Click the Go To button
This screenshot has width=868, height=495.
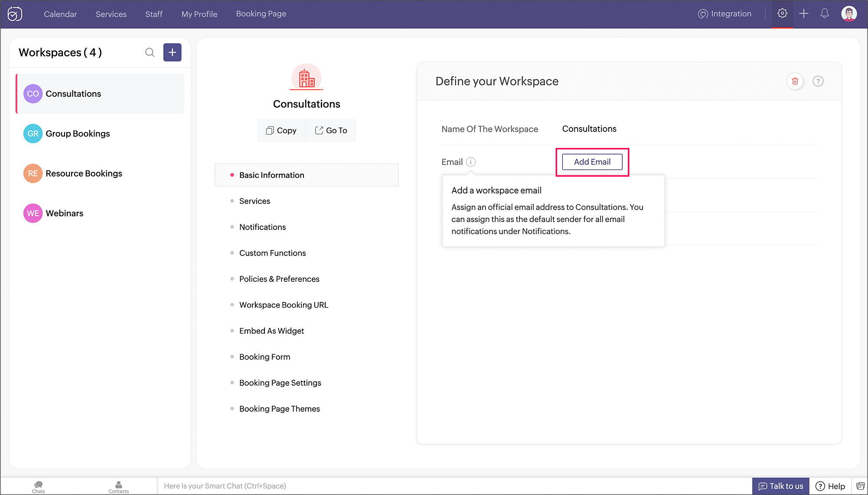(x=331, y=131)
